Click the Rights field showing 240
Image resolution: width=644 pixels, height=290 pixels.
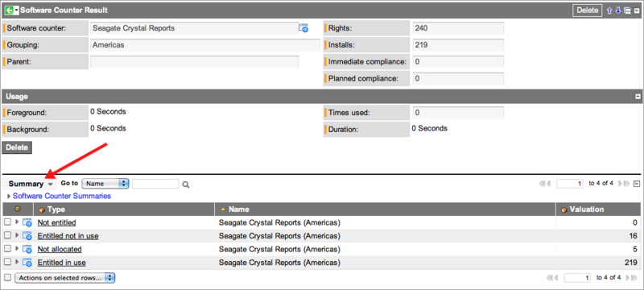point(458,28)
